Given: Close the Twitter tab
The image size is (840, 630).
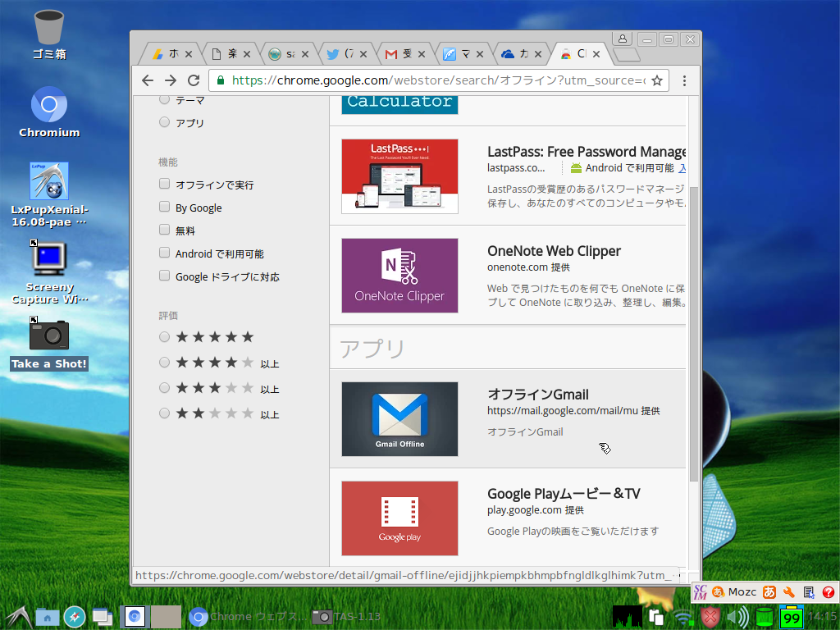Looking at the screenshot, I should 363,54.
